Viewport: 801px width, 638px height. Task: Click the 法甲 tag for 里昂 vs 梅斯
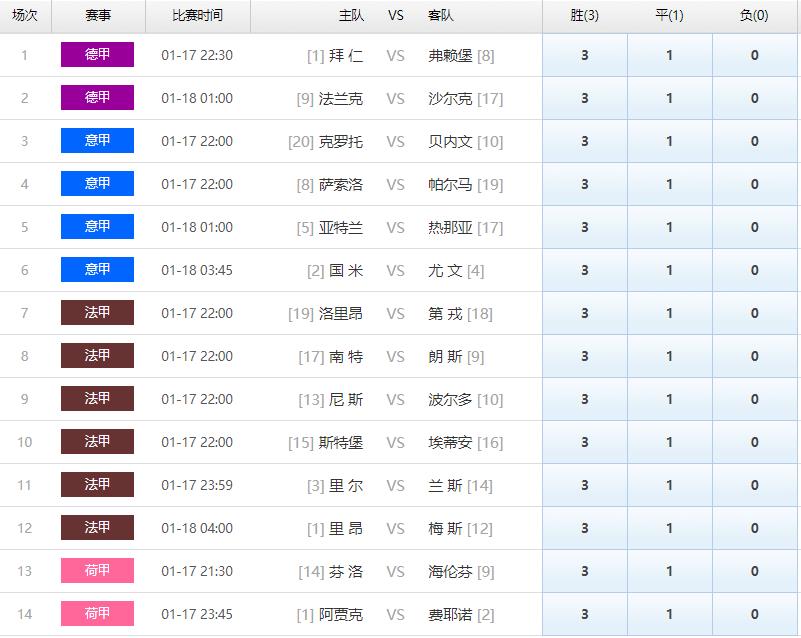point(98,527)
